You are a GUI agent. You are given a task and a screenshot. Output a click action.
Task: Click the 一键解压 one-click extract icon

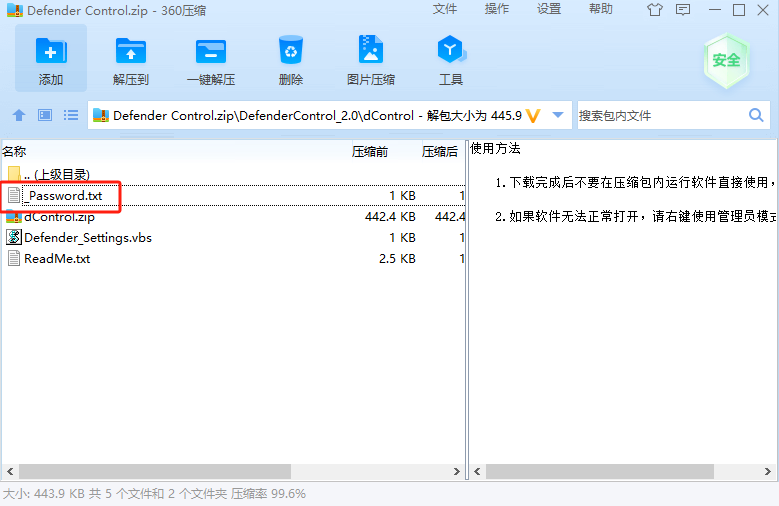coord(211,51)
